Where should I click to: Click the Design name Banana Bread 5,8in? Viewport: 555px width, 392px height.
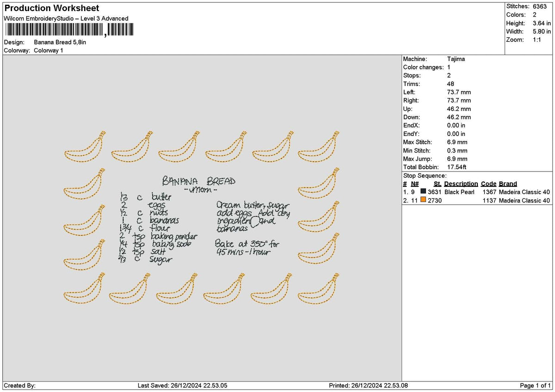pyautogui.click(x=61, y=41)
